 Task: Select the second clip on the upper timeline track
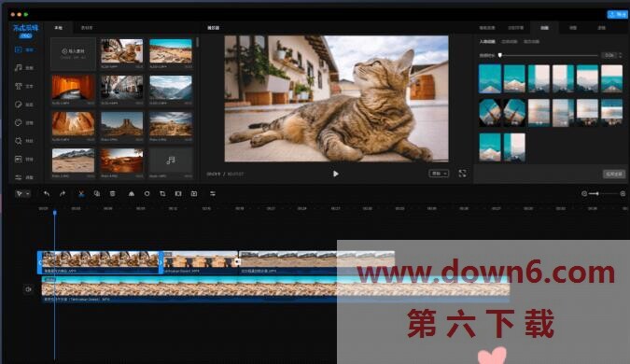pos(200,262)
